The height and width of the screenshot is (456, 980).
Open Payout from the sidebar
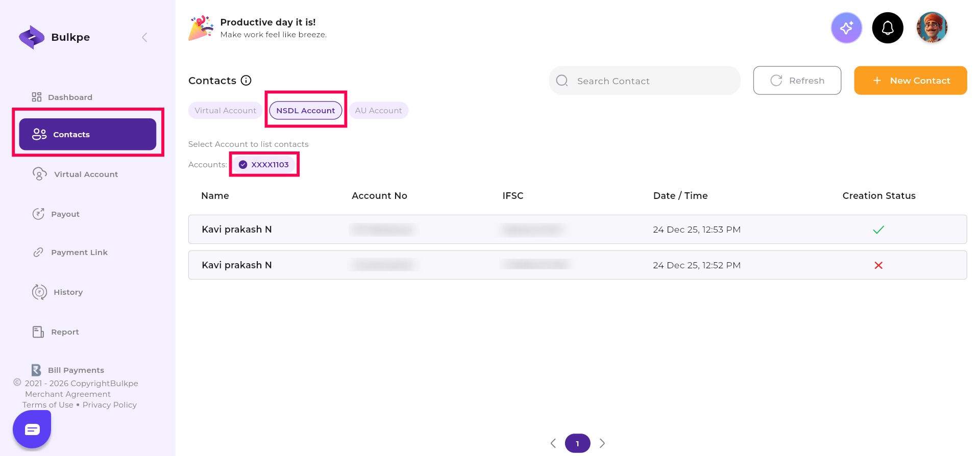pos(65,214)
